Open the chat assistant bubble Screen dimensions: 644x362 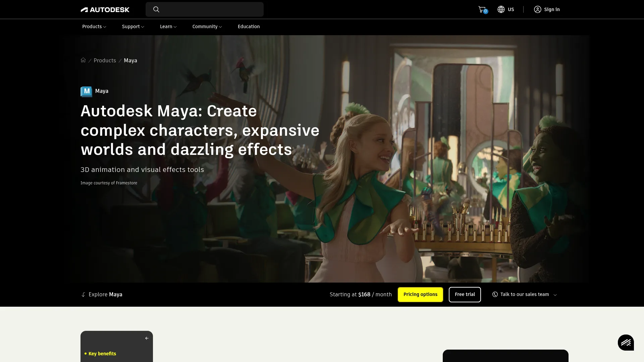(626, 343)
